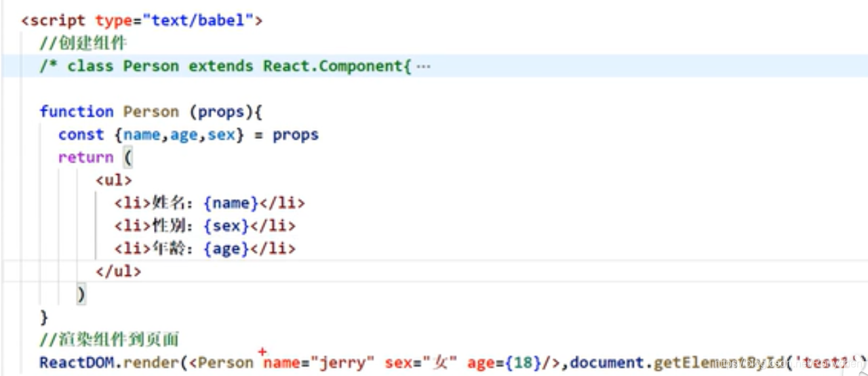Click the age={18} attribute

point(504,362)
